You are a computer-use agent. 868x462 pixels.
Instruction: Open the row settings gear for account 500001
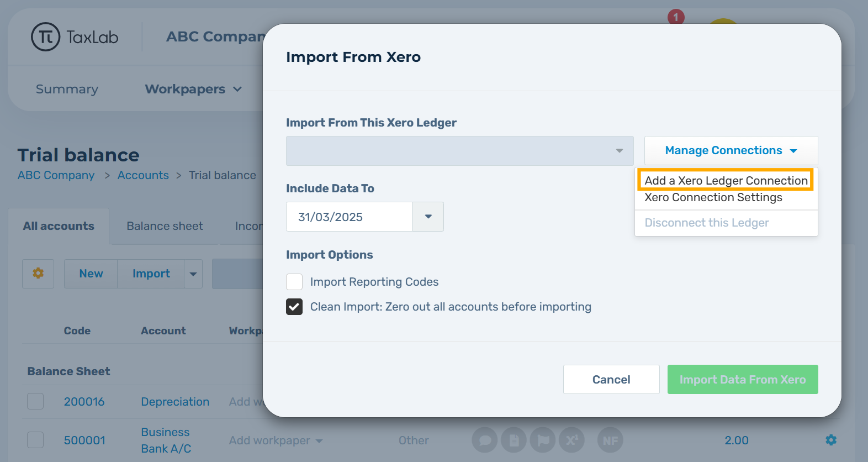pyautogui.click(x=831, y=440)
